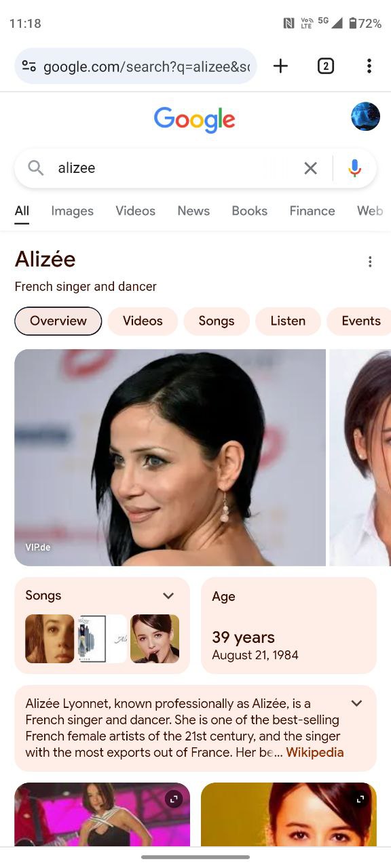Open a new tab with plus icon
Viewport: 391px width, 868px height.
click(x=280, y=66)
